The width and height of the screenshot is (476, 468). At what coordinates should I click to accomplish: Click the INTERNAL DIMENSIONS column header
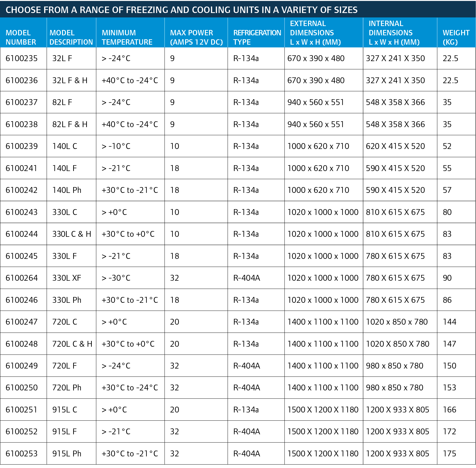[x=394, y=33]
